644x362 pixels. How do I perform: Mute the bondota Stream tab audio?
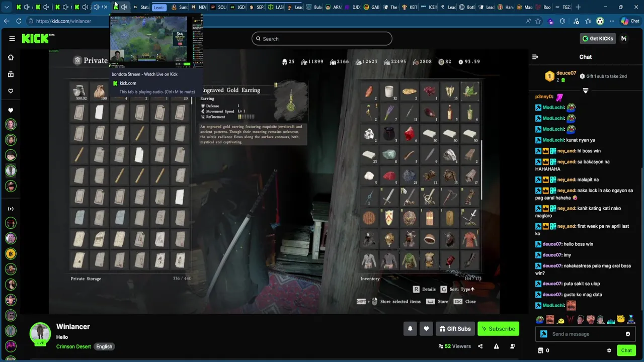click(124, 7)
